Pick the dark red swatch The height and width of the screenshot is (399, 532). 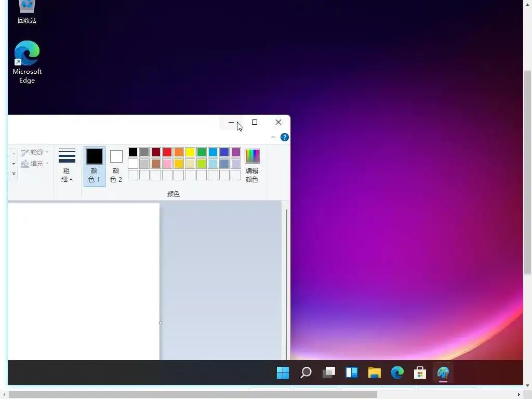[156, 152]
